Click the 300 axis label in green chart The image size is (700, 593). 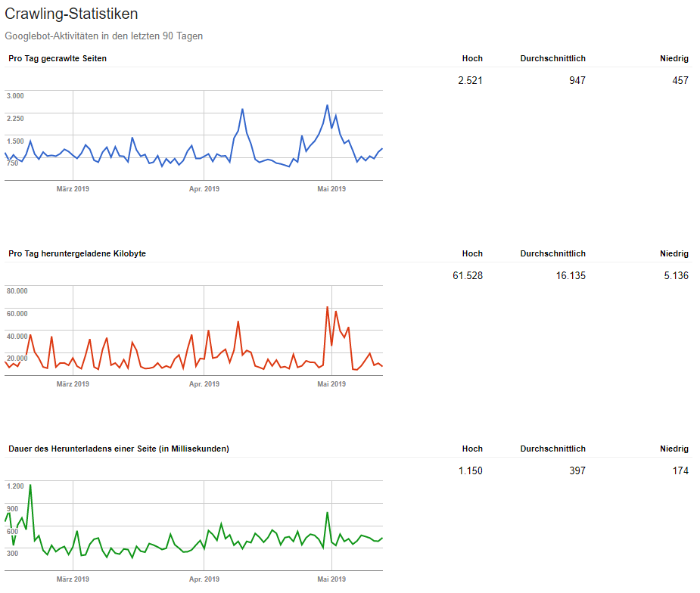[13, 553]
